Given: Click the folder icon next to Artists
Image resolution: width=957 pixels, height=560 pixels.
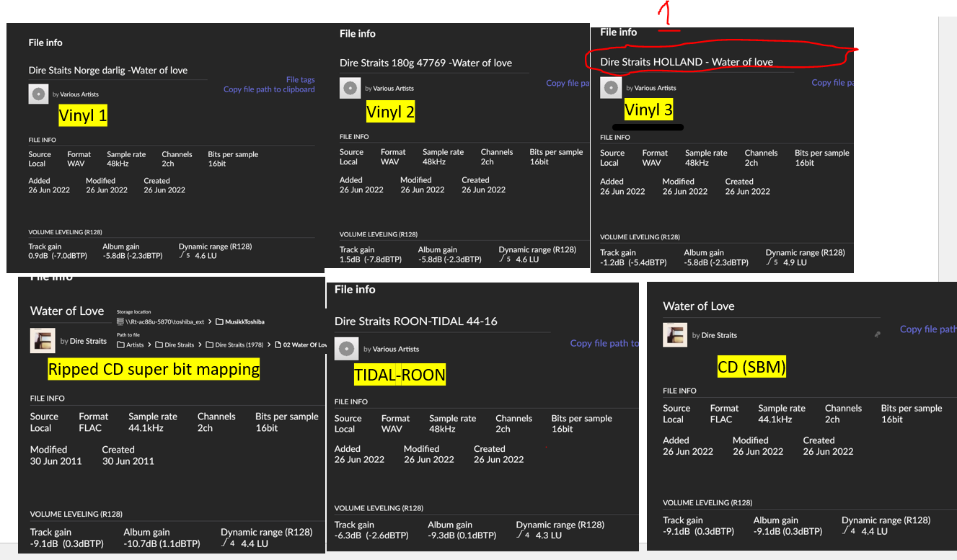Looking at the screenshot, I should coord(120,345).
